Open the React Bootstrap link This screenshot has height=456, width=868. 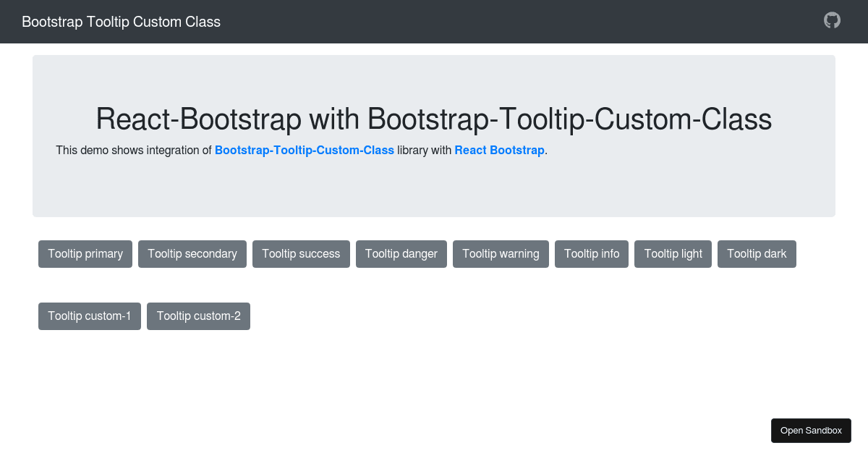499,151
